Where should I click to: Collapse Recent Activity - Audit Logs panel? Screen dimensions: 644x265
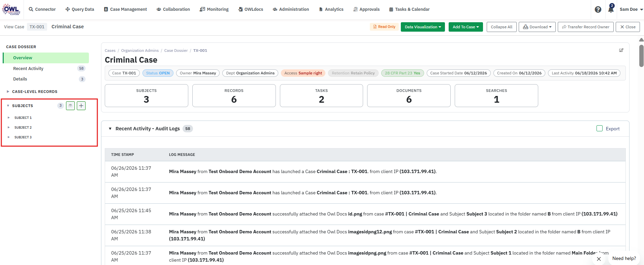coord(110,129)
